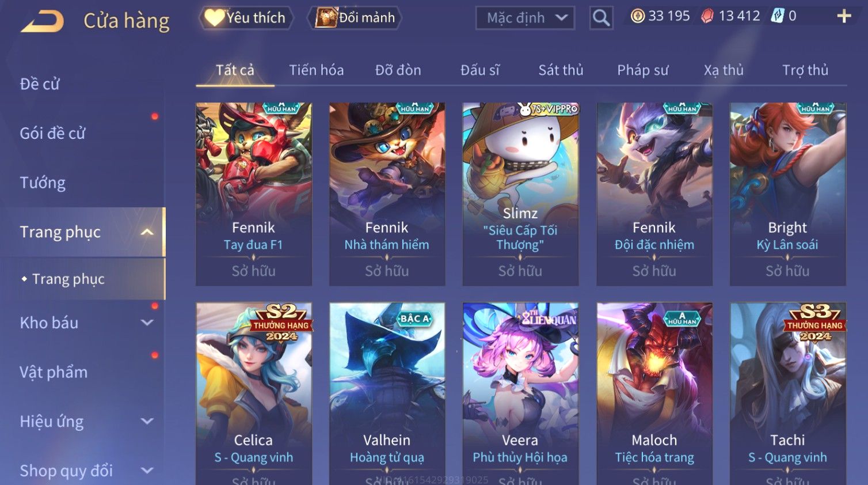Open Gói đề cử in sidebar
Viewport: 868px width, 485px height.
tap(52, 134)
